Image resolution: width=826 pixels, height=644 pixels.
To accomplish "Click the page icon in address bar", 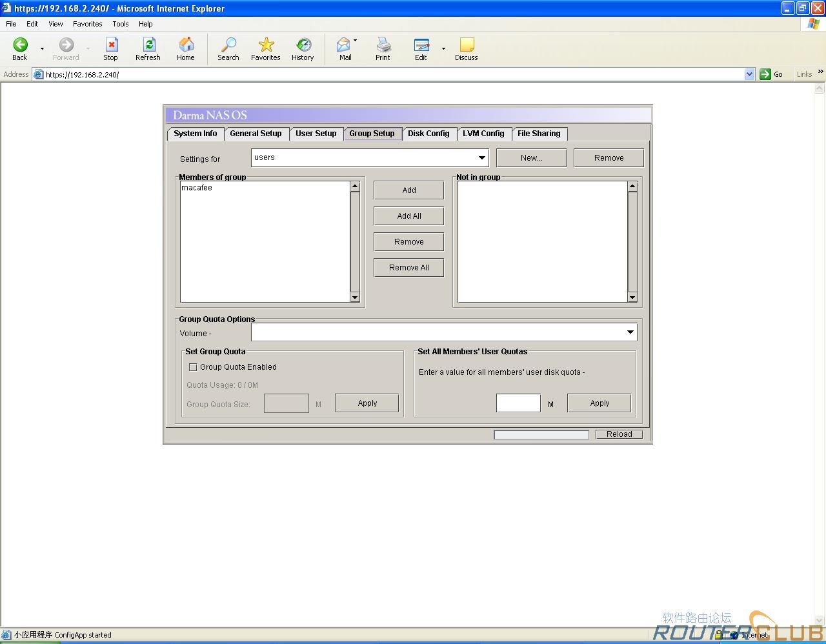I will click(39, 74).
